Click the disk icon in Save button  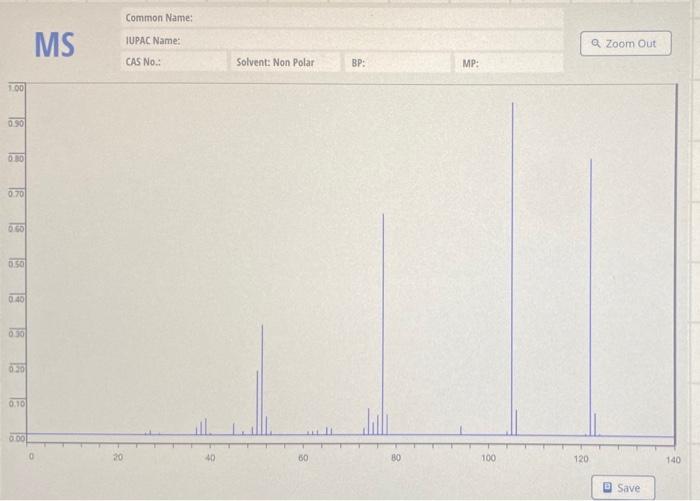coord(607,487)
